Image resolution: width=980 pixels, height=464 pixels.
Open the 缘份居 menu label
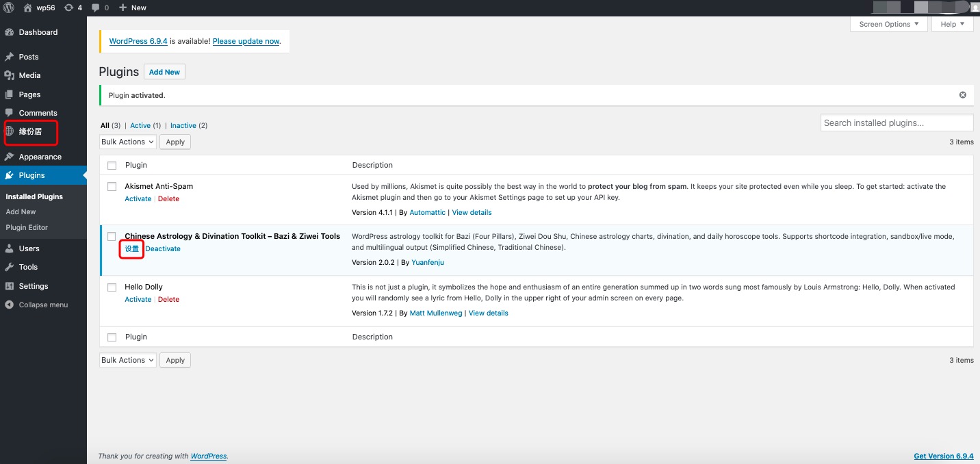tap(30, 131)
